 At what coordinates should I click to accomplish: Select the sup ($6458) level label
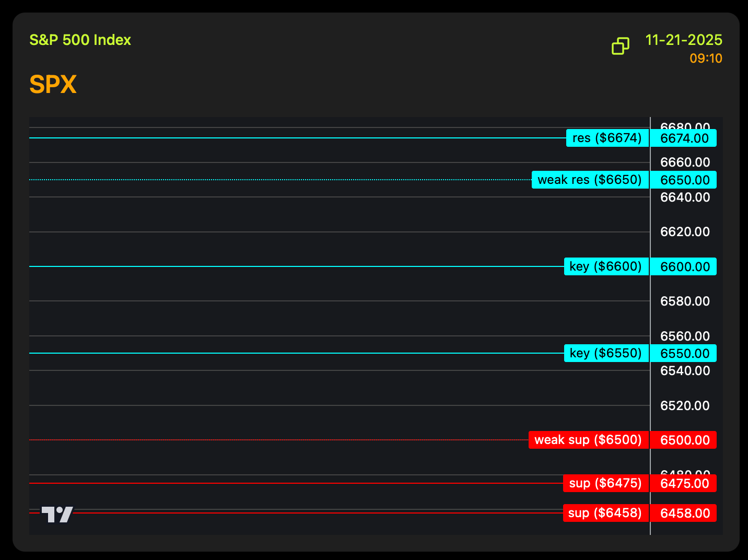[x=605, y=514]
